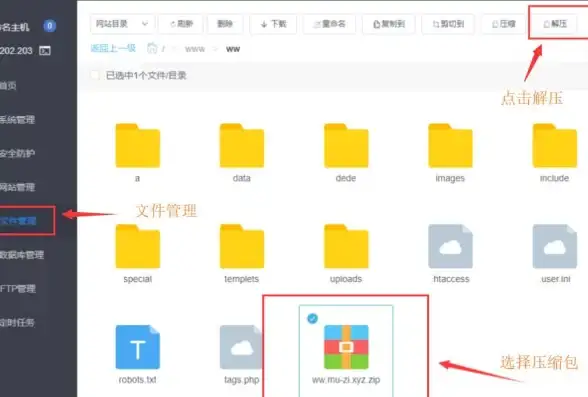Click the 解压 extract button
The height and width of the screenshot is (397, 588).
click(x=555, y=24)
